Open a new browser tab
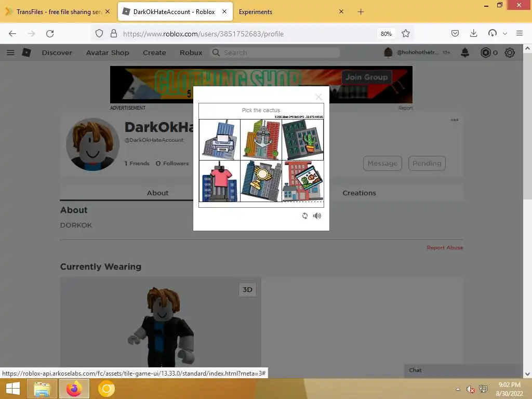The width and height of the screenshot is (532, 399). pyautogui.click(x=361, y=12)
